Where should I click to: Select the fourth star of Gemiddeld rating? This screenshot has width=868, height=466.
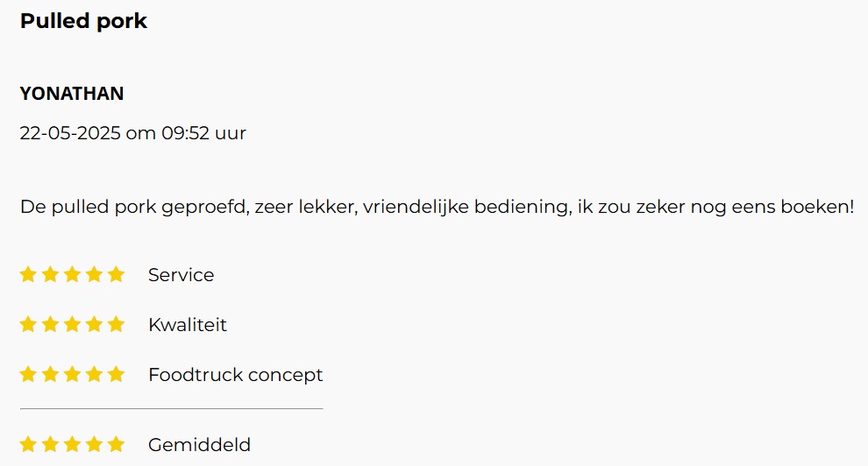(94, 444)
